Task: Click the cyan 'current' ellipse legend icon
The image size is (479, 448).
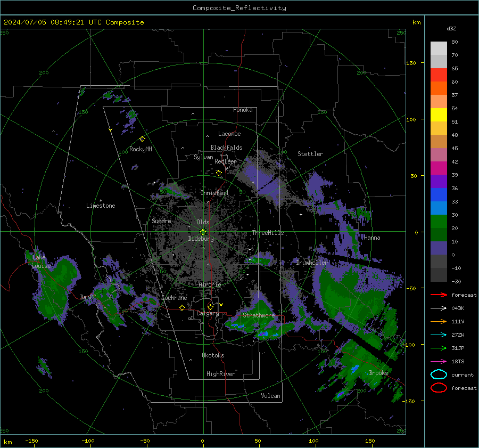Action: (x=439, y=374)
